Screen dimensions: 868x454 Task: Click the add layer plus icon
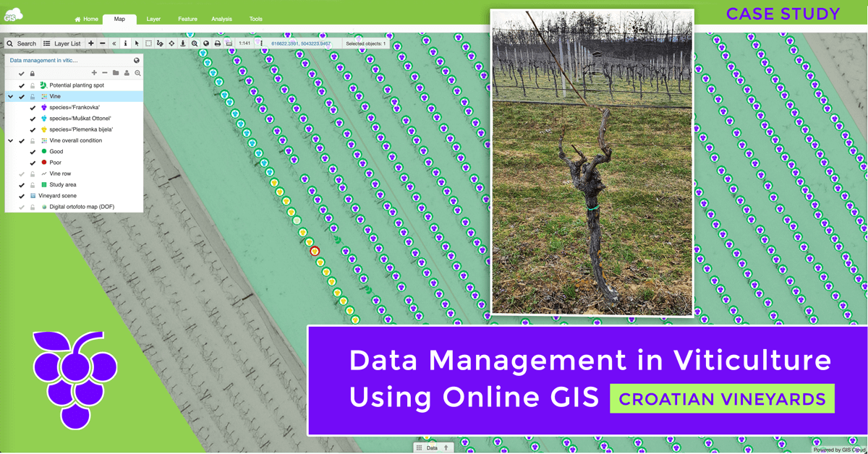pyautogui.click(x=94, y=73)
